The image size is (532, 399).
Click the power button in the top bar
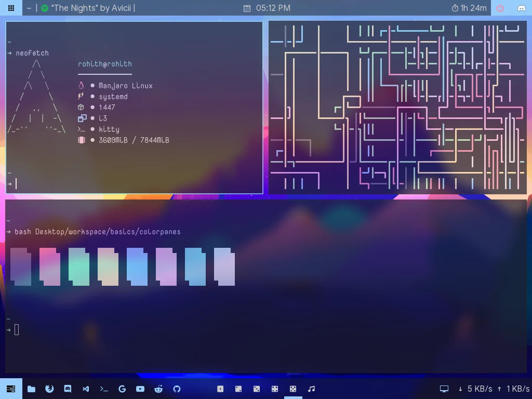point(500,8)
